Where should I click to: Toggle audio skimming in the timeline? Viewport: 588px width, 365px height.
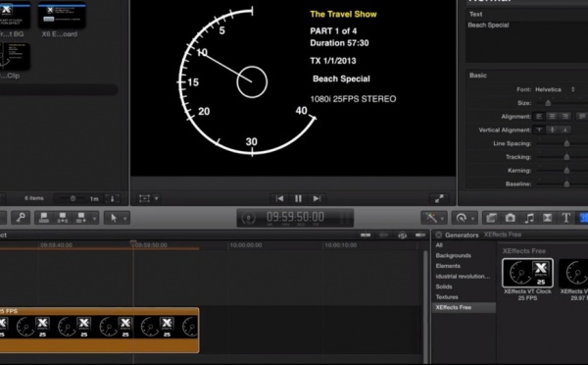pos(383,235)
